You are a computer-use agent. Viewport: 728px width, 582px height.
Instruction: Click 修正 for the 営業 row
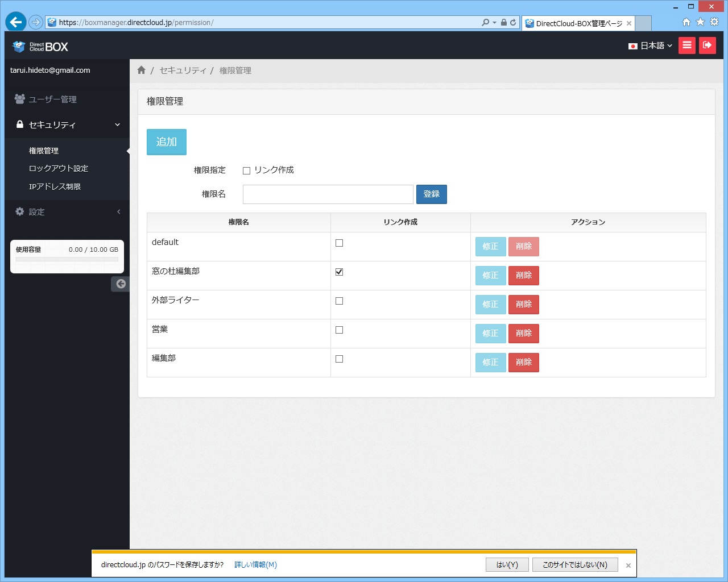coord(490,334)
